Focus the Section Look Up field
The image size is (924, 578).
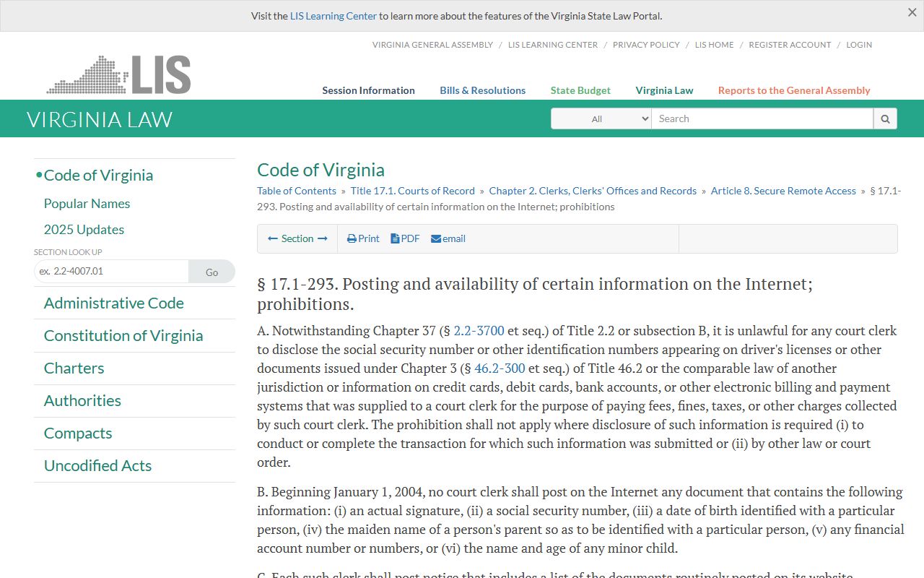[x=111, y=272]
